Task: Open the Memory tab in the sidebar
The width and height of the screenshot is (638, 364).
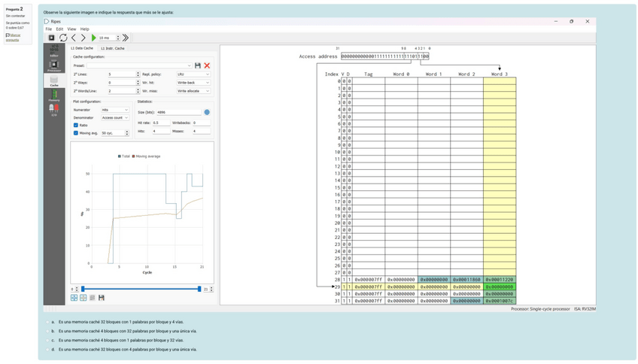Action: [54, 95]
